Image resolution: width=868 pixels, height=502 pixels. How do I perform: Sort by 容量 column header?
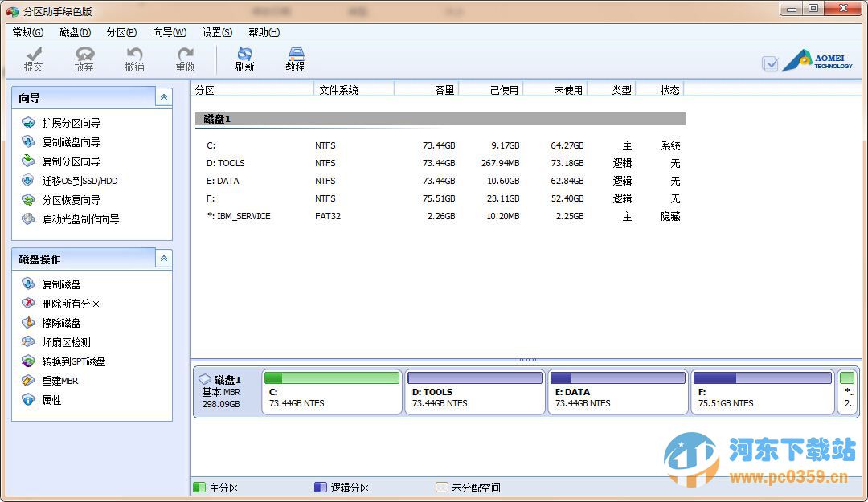coord(427,90)
